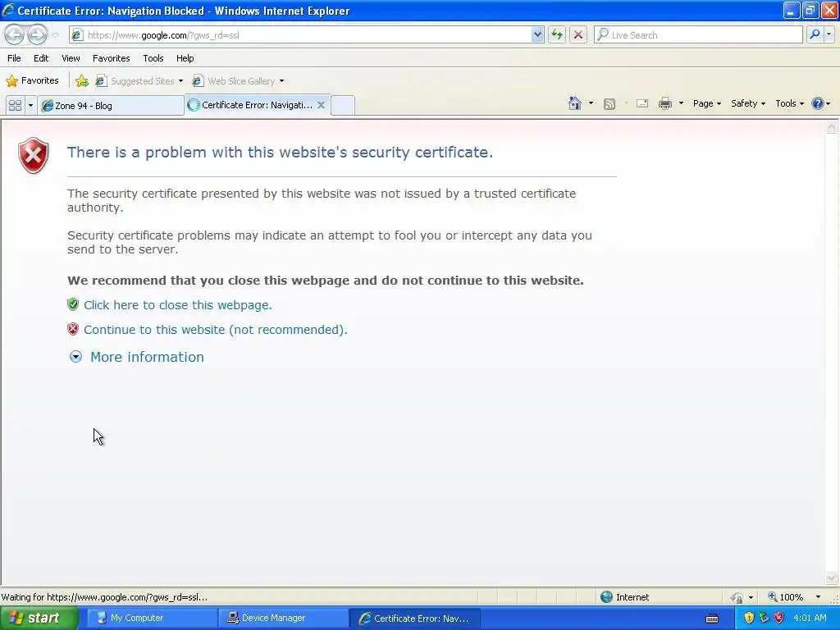Expand the Web Slice Gallery arrow
Screen dimensions: 840x630
tap(282, 81)
